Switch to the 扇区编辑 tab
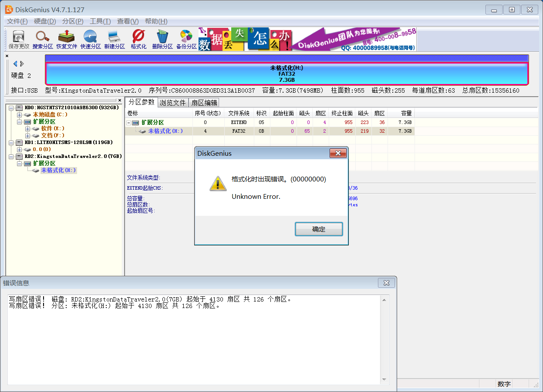Image resolution: width=543 pixels, height=392 pixels. pos(204,103)
